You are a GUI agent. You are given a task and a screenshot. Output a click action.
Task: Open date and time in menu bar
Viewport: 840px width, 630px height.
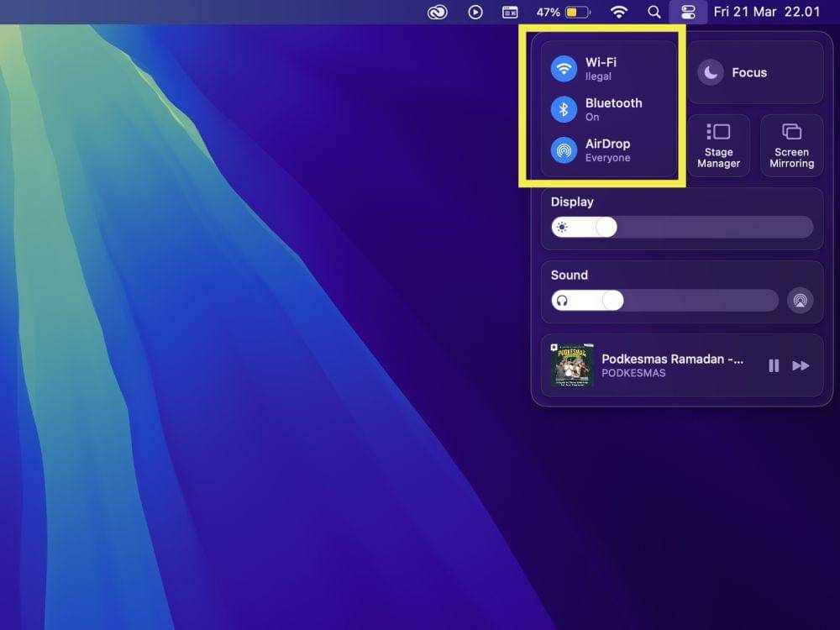[x=766, y=12]
